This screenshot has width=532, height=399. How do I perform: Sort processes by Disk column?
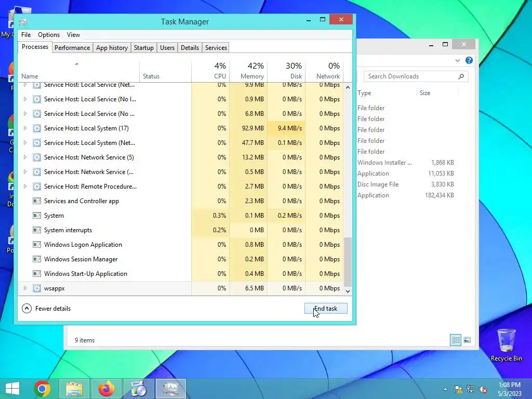(x=286, y=71)
